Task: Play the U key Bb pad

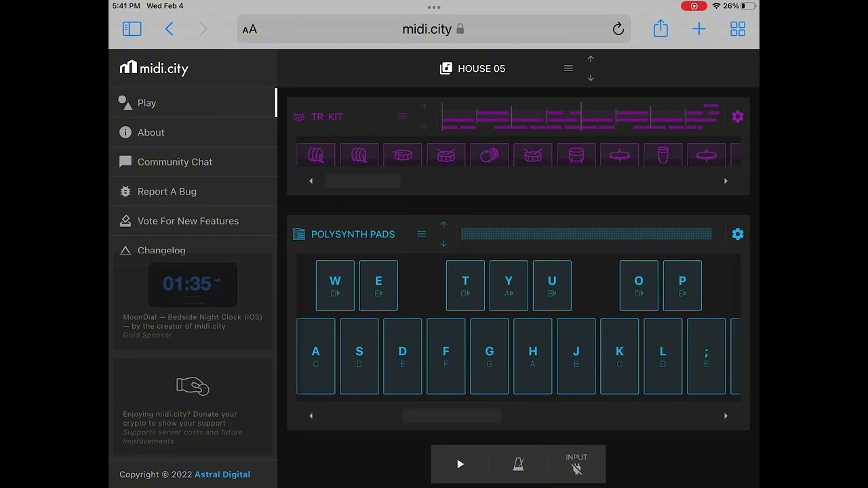Action: 552,285
